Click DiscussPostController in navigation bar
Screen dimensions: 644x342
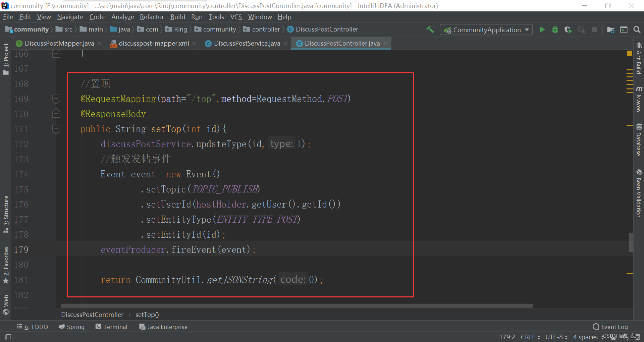(x=323, y=30)
